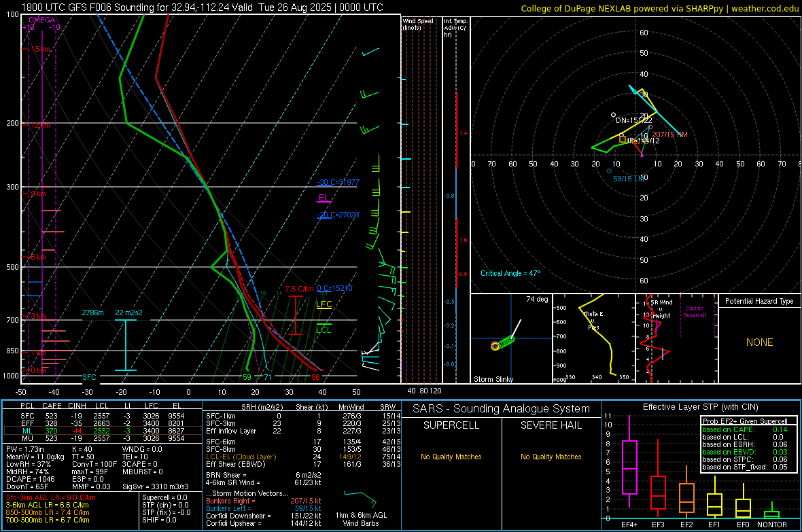Click the 'Supercell = 0.0' value
802x532 pixels.
pyautogui.click(x=164, y=498)
